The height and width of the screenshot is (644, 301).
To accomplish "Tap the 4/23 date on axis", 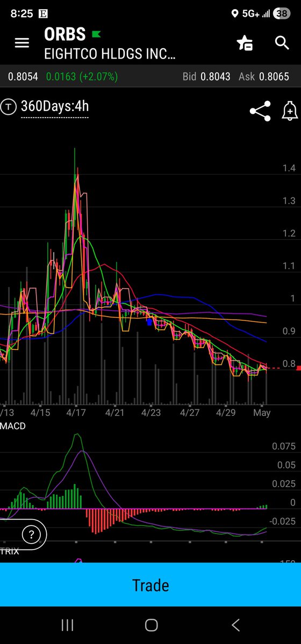I will (x=151, y=413).
